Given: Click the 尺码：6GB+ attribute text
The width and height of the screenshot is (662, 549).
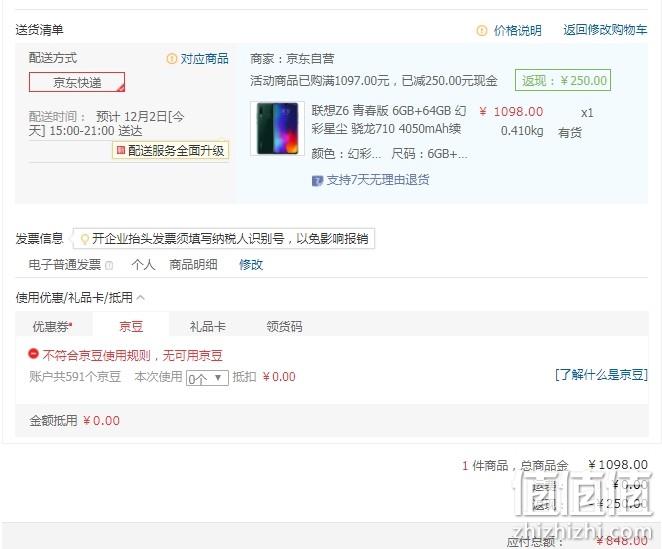Looking at the screenshot, I should [x=429, y=154].
